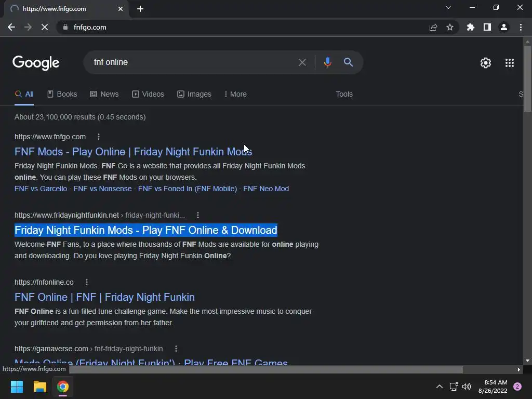
Task: Clear the search query text
Action: tap(302, 62)
